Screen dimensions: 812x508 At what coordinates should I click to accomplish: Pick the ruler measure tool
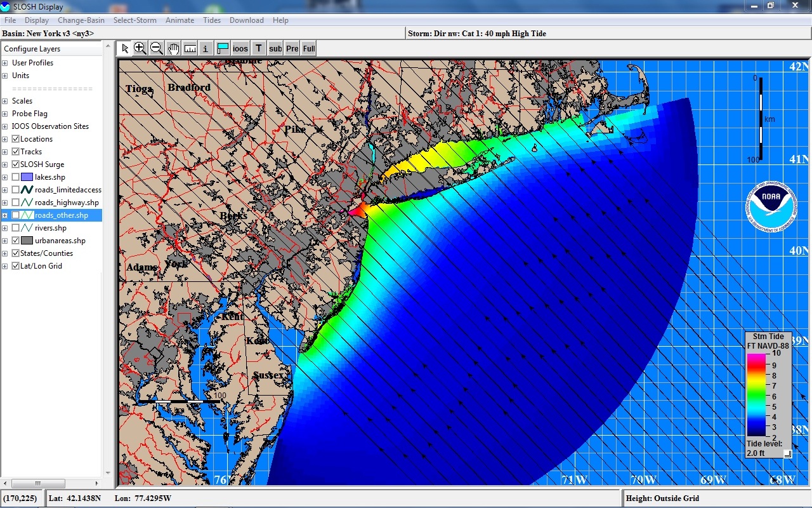[x=190, y=48]
